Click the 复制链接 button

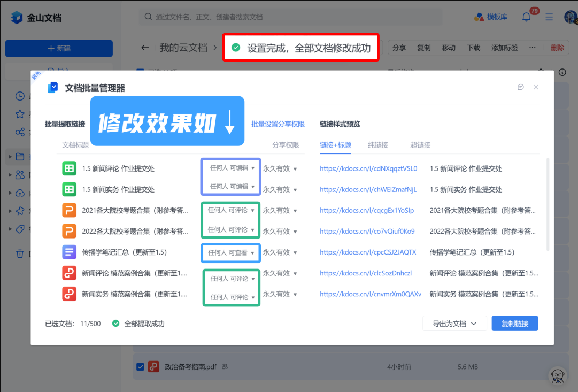click(x=514, y=324)
